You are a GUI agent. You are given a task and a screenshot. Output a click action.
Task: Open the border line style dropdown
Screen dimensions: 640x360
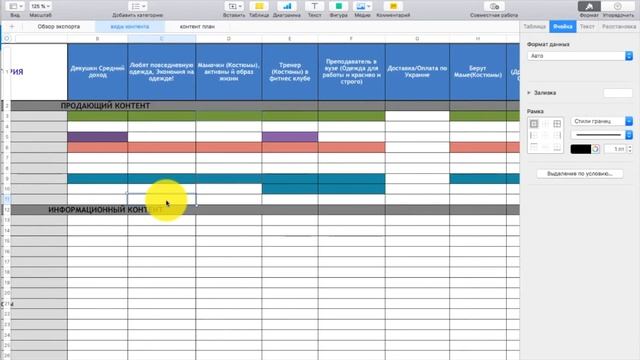pos(602,135)
